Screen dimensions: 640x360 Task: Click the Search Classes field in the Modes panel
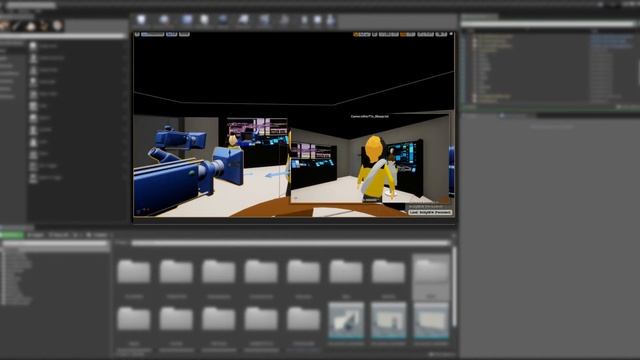click(x=63, y=36)
